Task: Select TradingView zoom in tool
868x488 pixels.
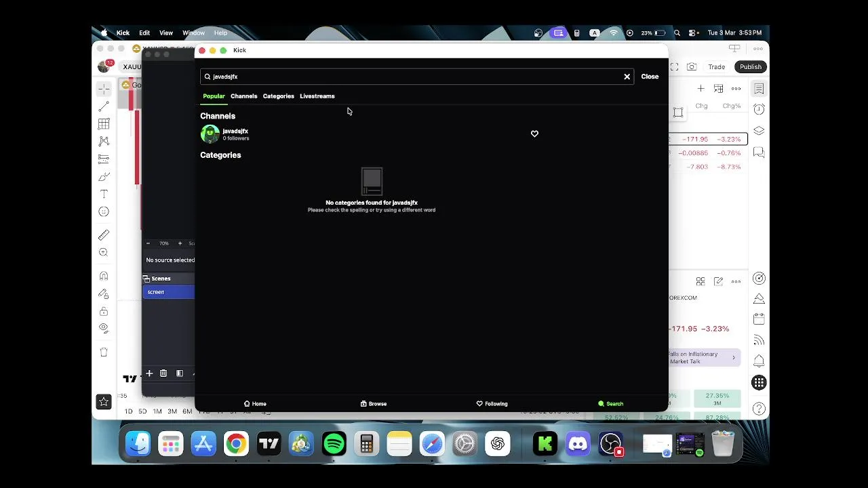Action: coord(104,252)
